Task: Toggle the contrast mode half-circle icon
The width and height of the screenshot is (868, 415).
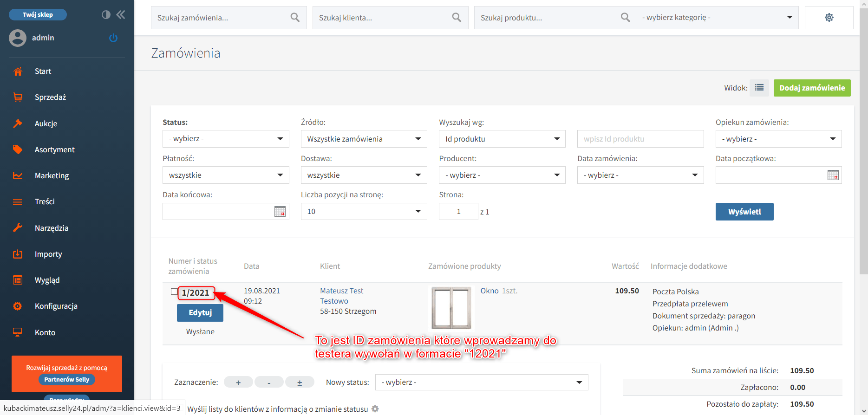Action: (x=106, y=15)
